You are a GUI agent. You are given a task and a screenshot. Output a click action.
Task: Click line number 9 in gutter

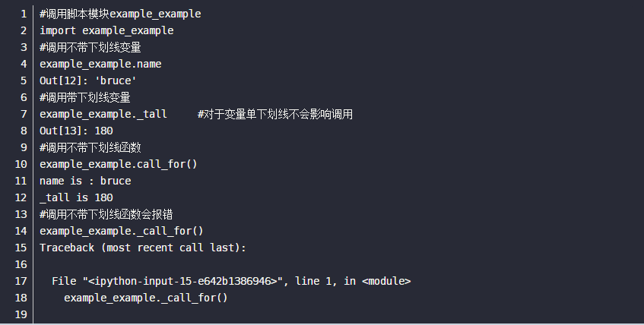[x=24, y=147]
